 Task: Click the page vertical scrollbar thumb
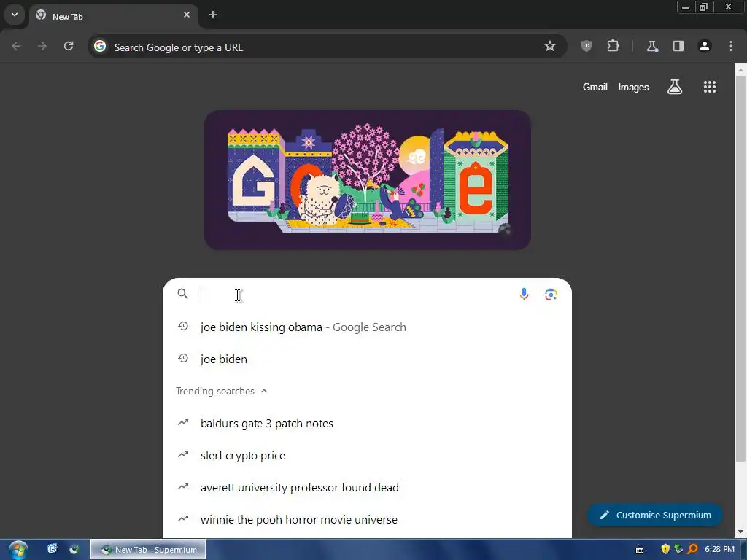click(740, 268)
